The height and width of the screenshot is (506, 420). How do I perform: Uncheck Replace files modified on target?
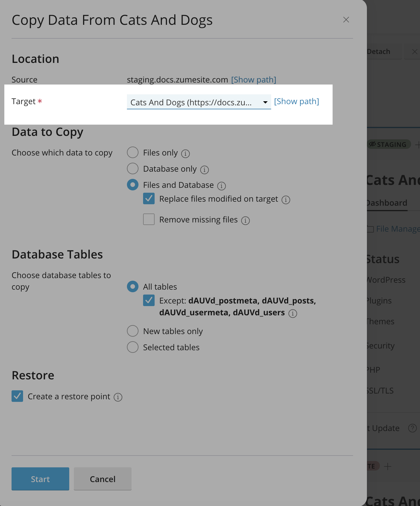pos(149,198)
